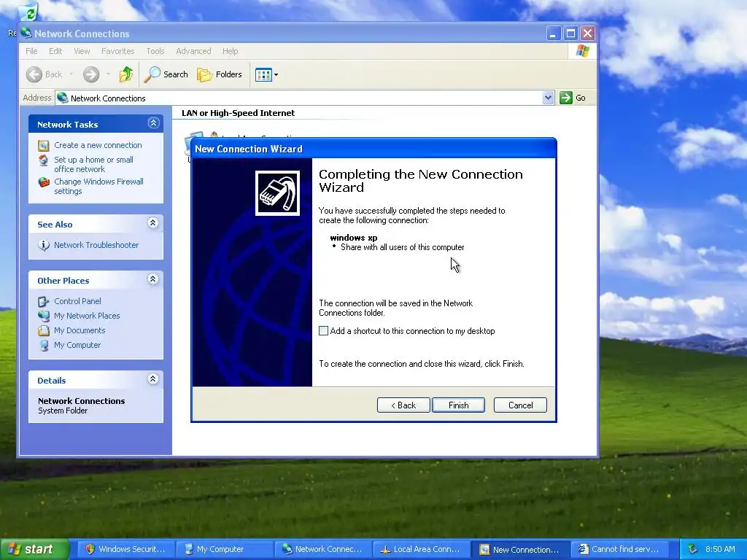Collapse the Network Tasks panel

tap(153, 123)
